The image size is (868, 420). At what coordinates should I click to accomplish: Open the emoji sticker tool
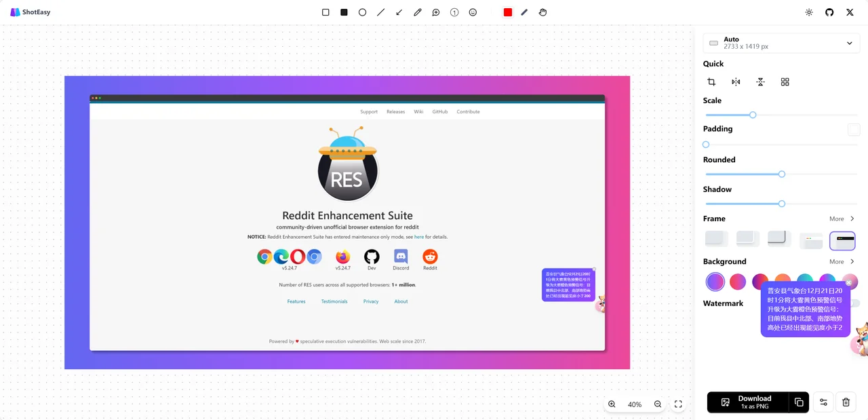click(473, 12)
